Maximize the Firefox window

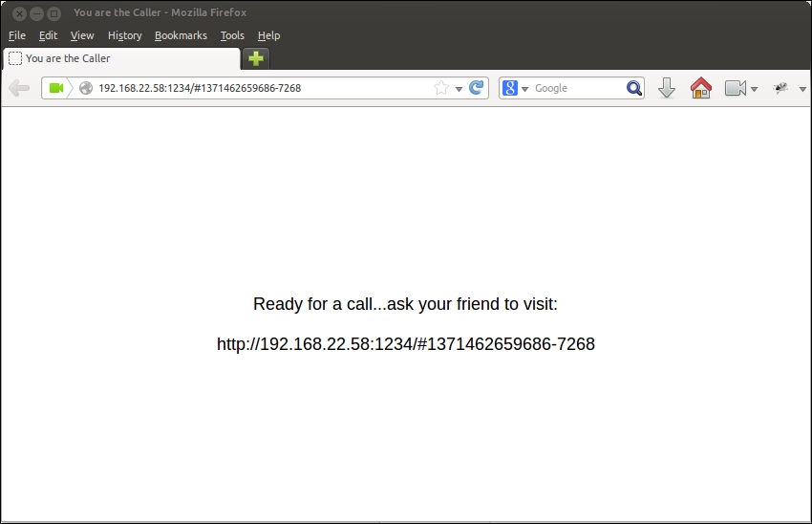click(x=53, y=13)
